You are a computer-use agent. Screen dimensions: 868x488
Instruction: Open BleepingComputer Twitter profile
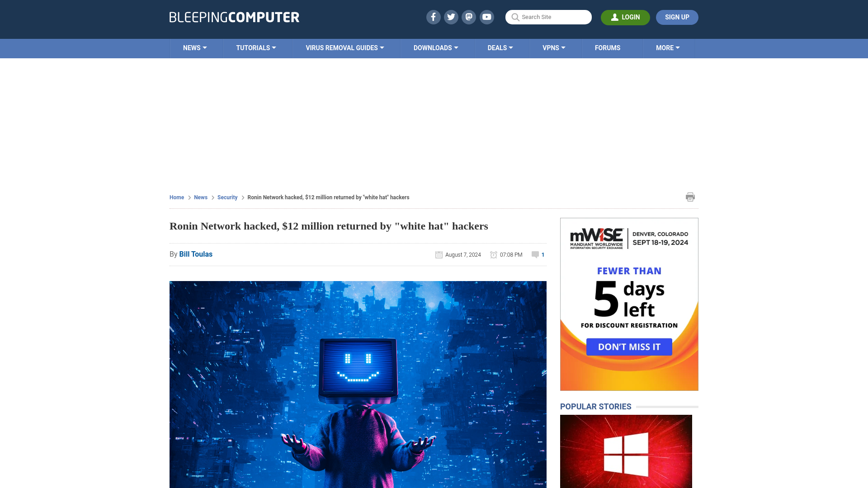451,17
